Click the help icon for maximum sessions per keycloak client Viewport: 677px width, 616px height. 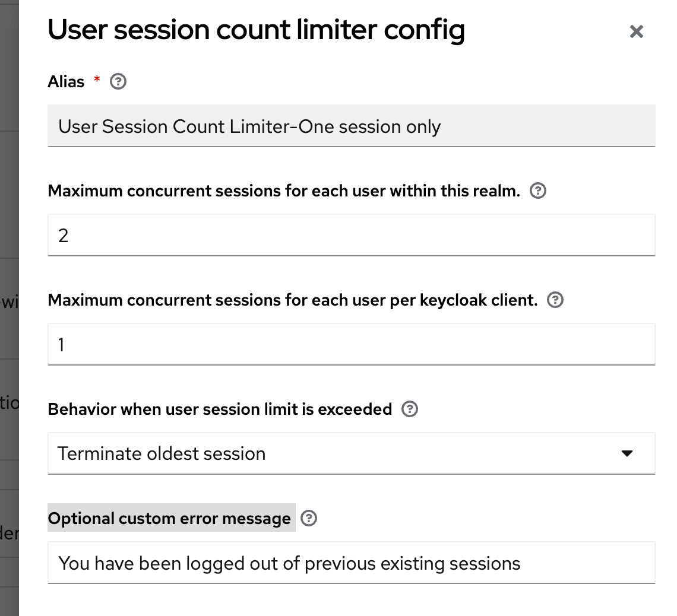click(x=555, y=300)
